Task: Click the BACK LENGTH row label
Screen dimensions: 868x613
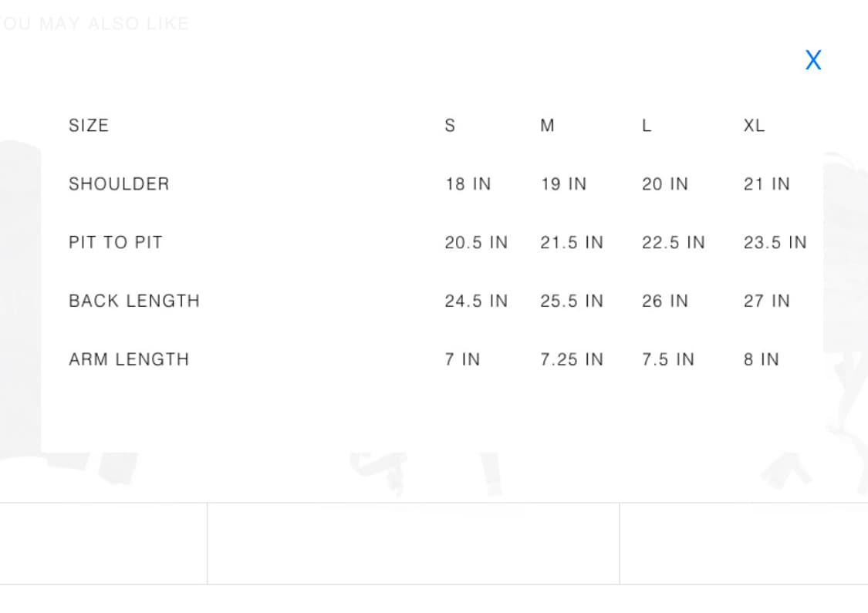Action: [x=134, y=301]
